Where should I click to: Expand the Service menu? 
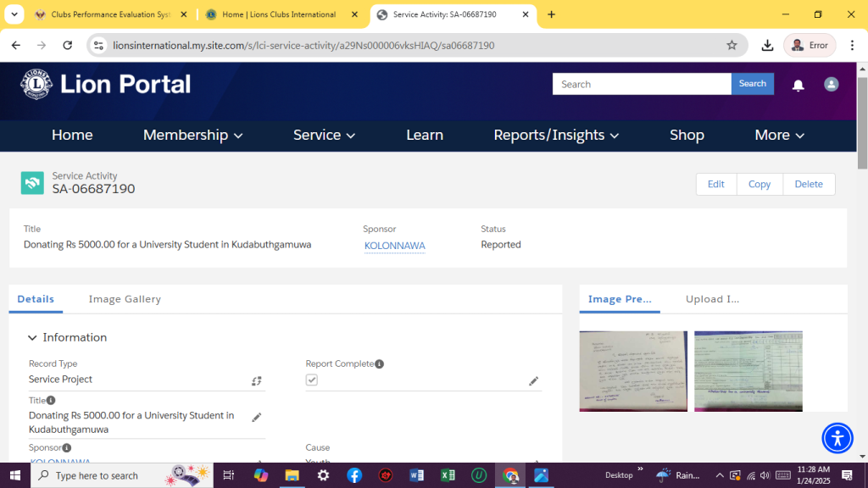[x=324, y=135]
